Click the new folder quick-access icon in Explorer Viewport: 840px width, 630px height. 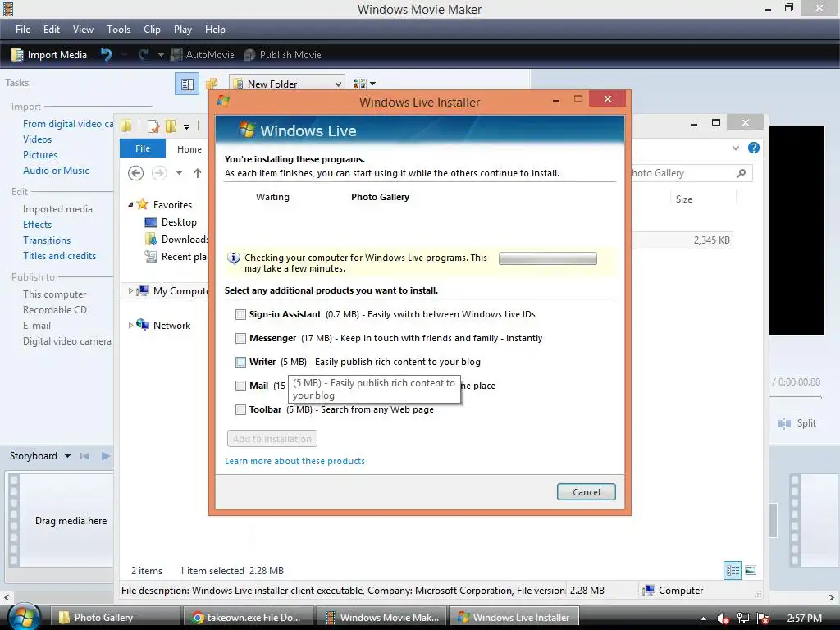point(171,126)
